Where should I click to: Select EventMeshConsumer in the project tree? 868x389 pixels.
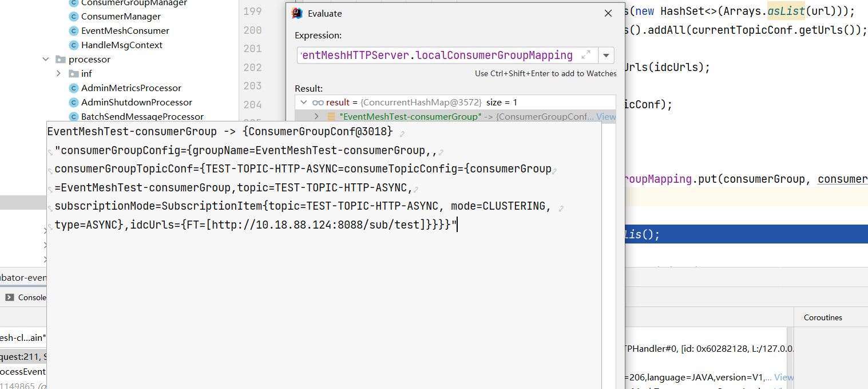pyautogui.click(x=125, y=31)
